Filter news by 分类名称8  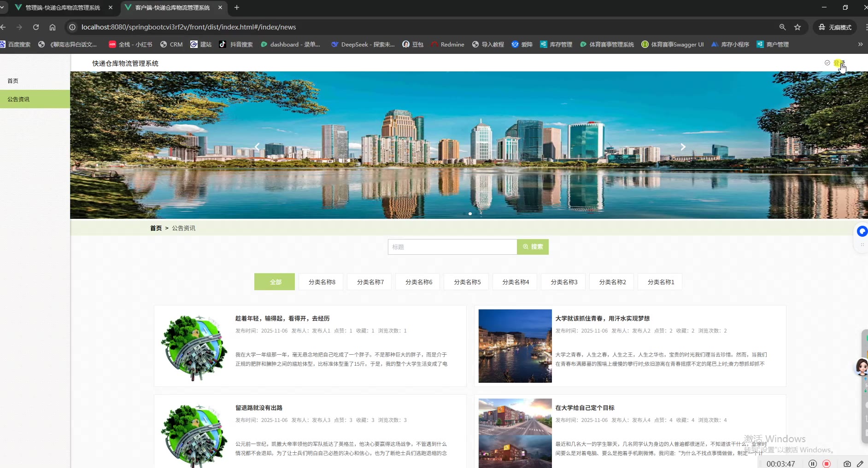(322, 282)
